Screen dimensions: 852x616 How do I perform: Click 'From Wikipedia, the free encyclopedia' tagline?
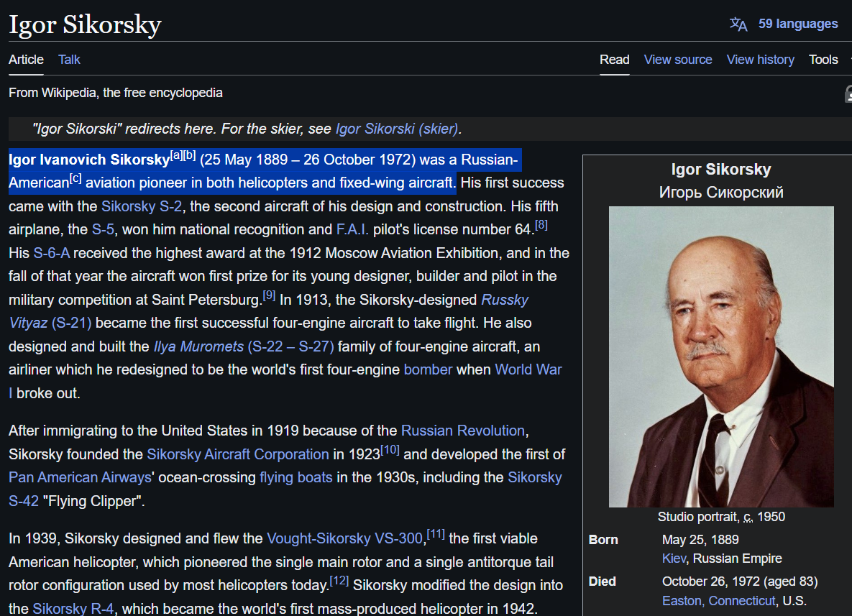point(116,93)
